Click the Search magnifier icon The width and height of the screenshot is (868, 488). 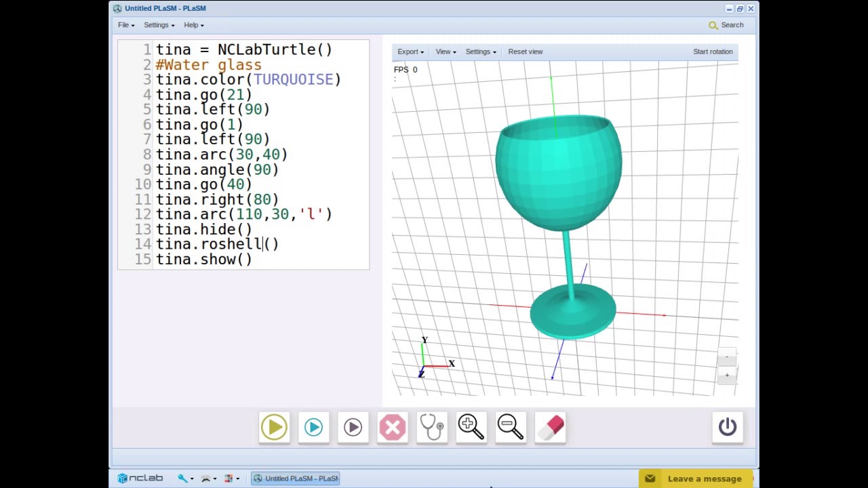pyautogui.click(x=713, y=25)
